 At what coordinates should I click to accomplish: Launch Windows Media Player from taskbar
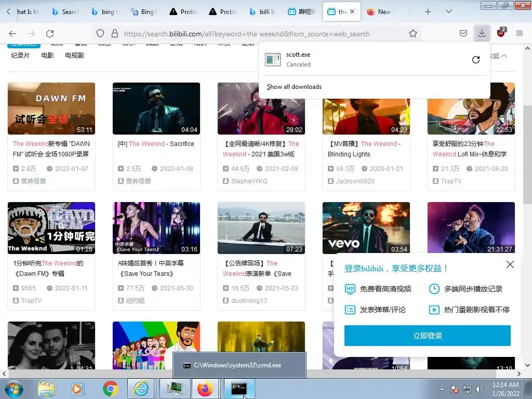point(78,389)
